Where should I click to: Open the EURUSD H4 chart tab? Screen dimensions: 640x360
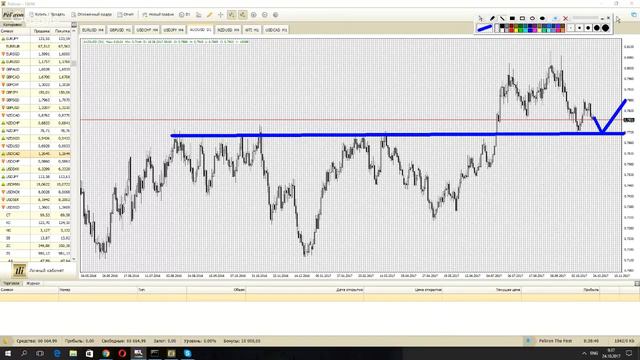click(x=93, y=30)
